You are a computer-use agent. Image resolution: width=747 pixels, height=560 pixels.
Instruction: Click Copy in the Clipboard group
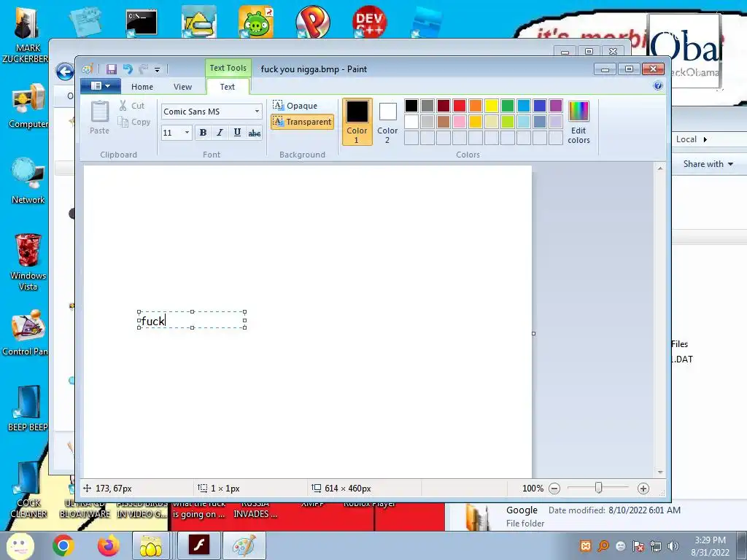pyautogui.click(x=134, y=122)
